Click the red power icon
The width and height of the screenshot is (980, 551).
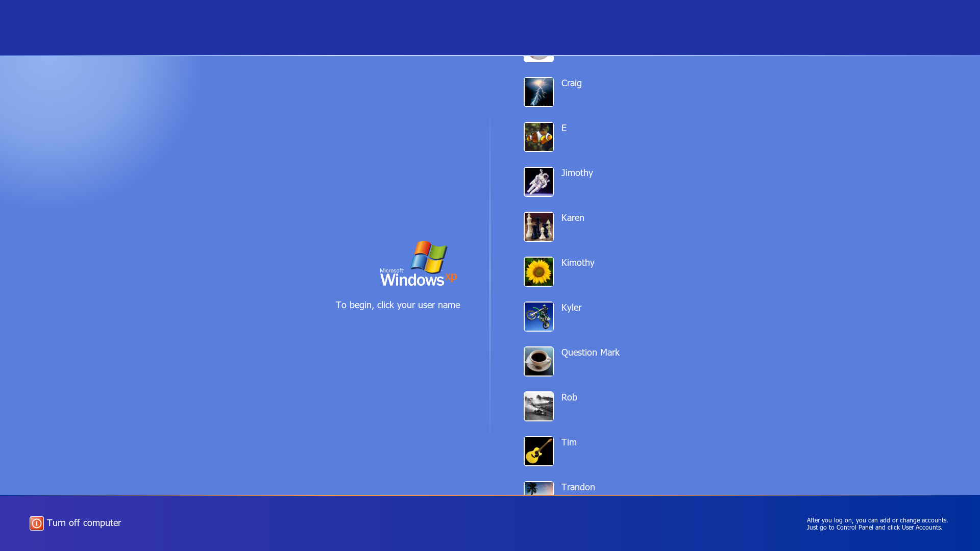(37, 523)
